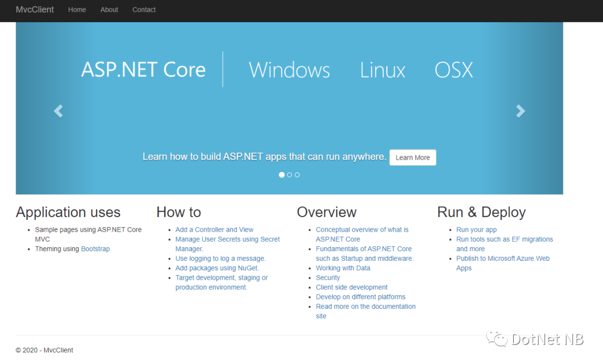Open the About nav item
603x364 pixels.
109,9
